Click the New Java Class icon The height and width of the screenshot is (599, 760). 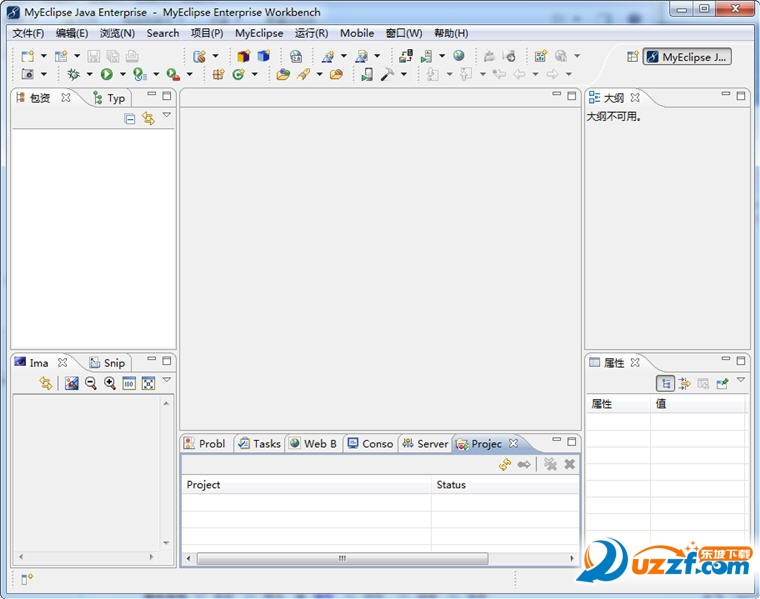[238, 74]
